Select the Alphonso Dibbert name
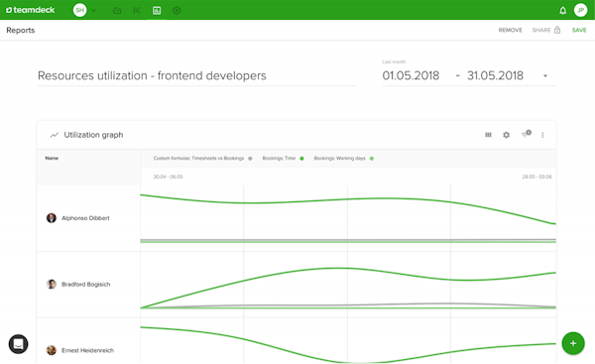 point(85,218)
